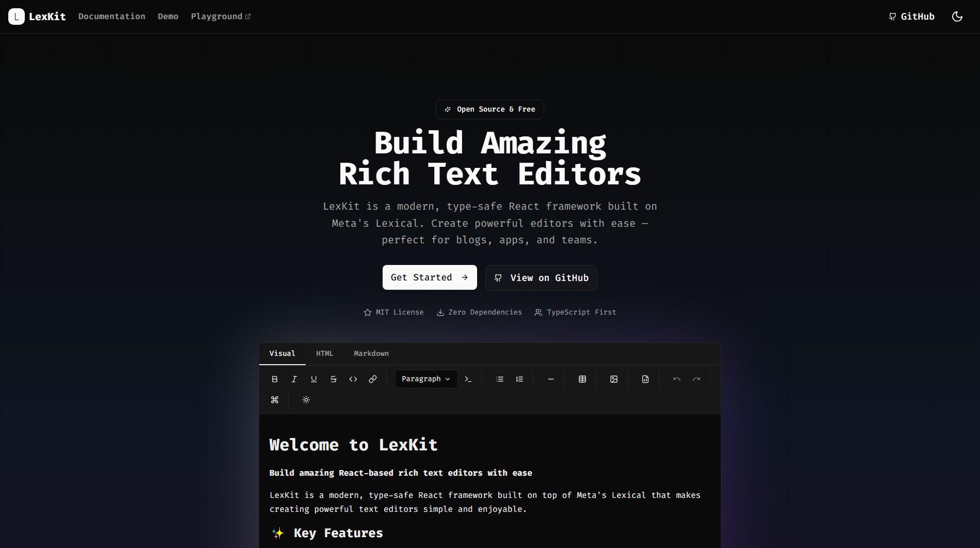Click the View on GitHub button
Screen dimensions: 980x548
click(x=541, y=278)
